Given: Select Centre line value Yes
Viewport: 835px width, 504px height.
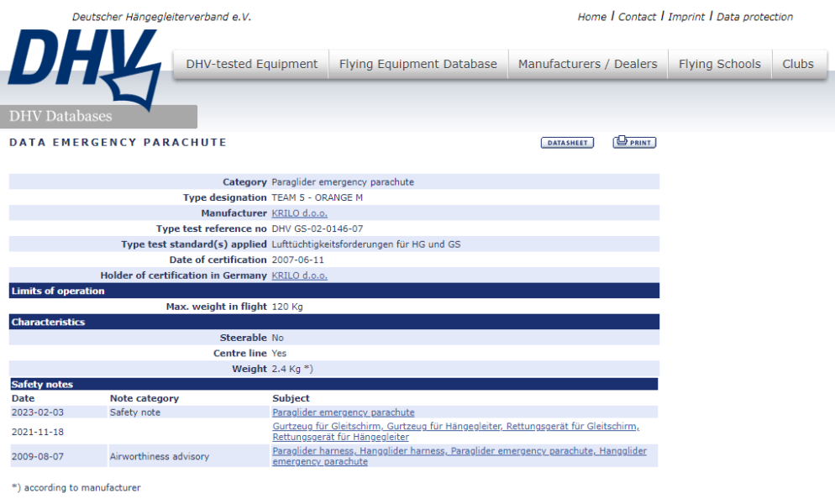Looking at the screenshot, I should pos(279,354).
